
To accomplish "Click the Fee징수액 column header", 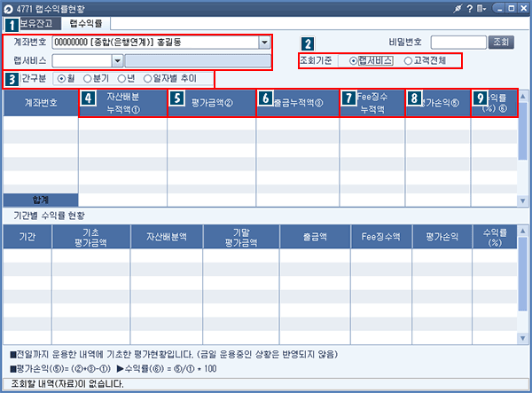I will coord(381,237).
